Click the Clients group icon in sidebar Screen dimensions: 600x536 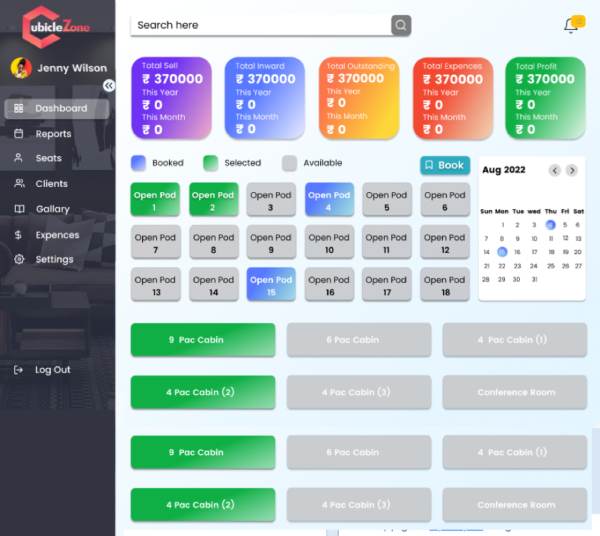[x=18, y=184]
